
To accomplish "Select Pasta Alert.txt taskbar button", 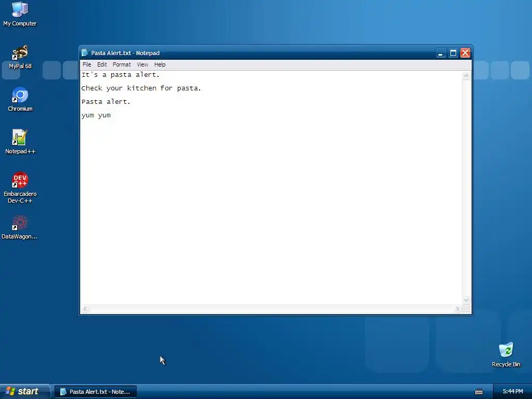I will point(96,392).
